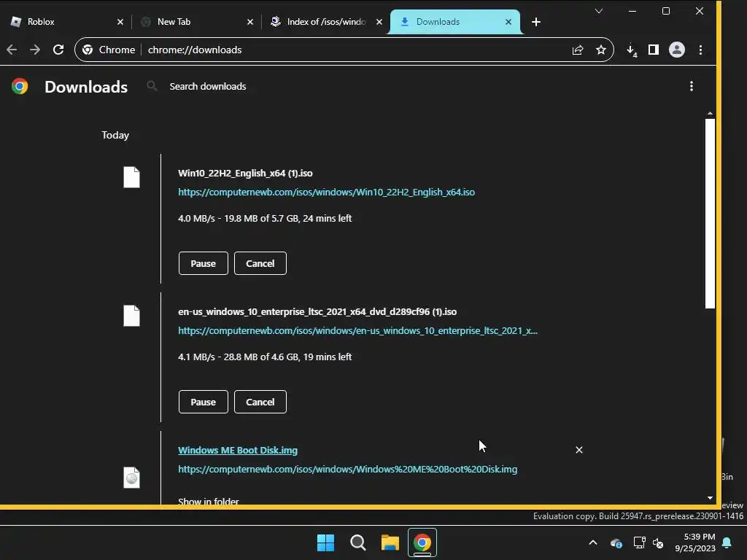Click the Chrome taskbar icon

pyautogui.click(x=422, y=542)
